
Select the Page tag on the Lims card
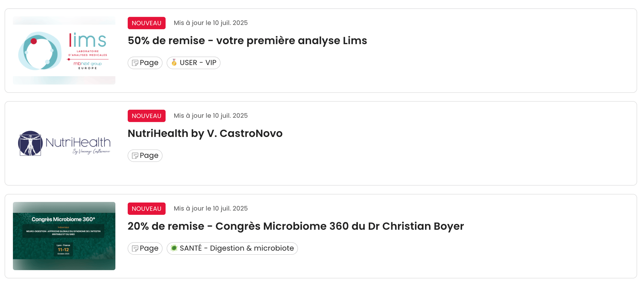[145, 63]
